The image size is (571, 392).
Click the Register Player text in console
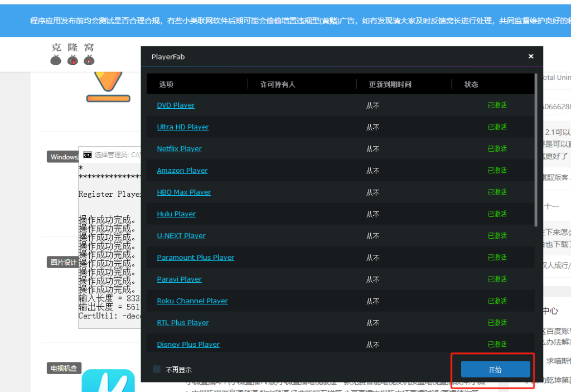pos(110,194)
